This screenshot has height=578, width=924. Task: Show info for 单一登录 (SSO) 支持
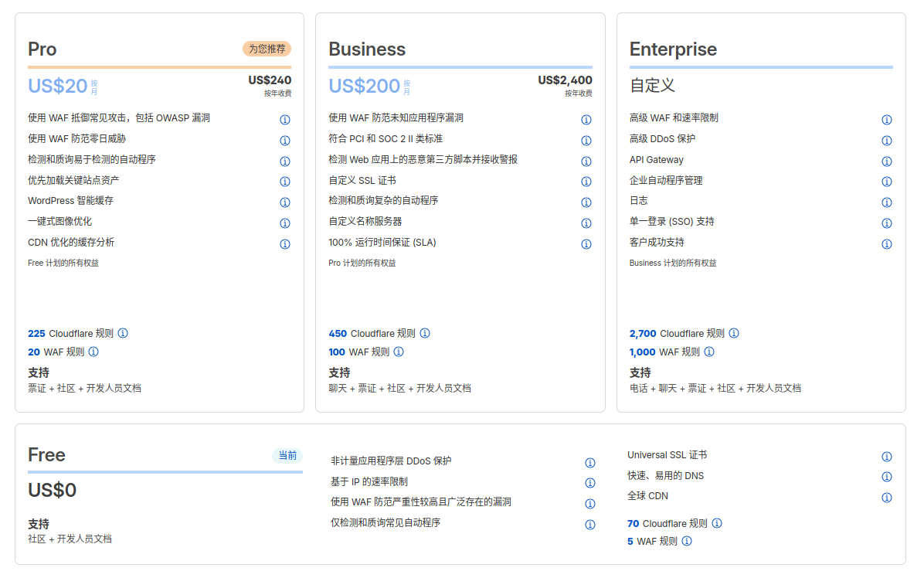pyautogui.click(x=886, y=223)
